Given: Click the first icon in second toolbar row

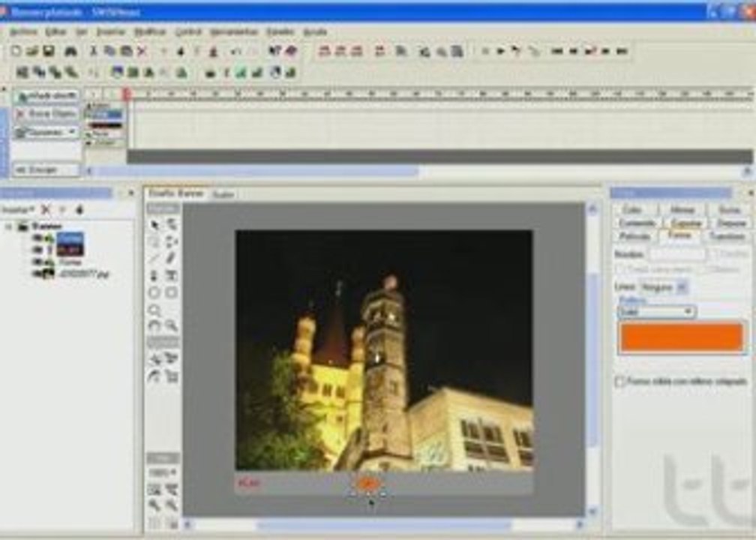Looking at the screenshot, I should (x=22, y=72).
